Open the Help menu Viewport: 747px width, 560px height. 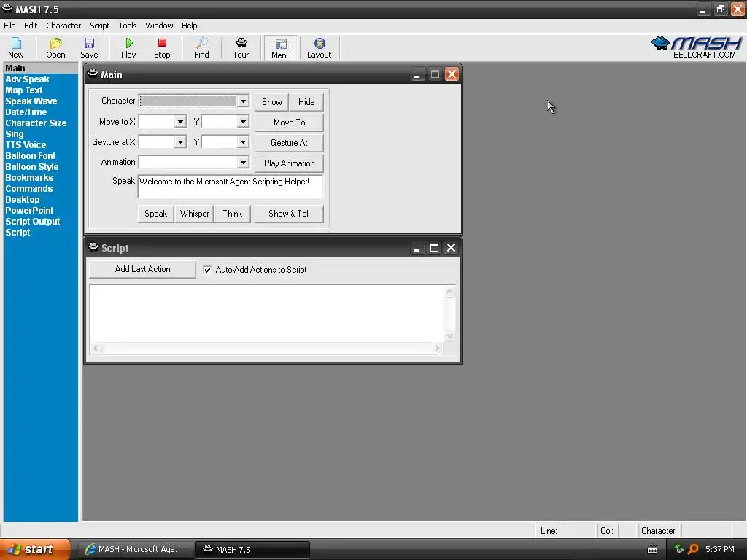coord(189,26)
